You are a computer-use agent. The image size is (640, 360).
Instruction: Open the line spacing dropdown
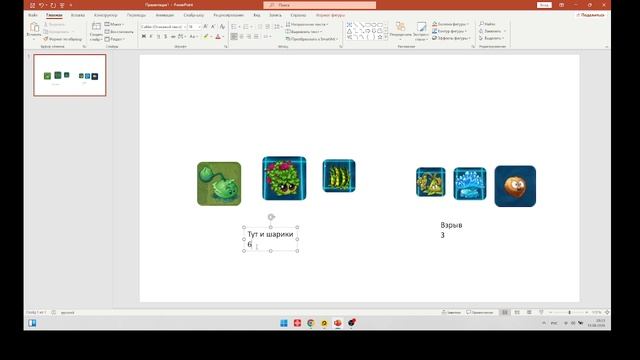coord(277,27)
